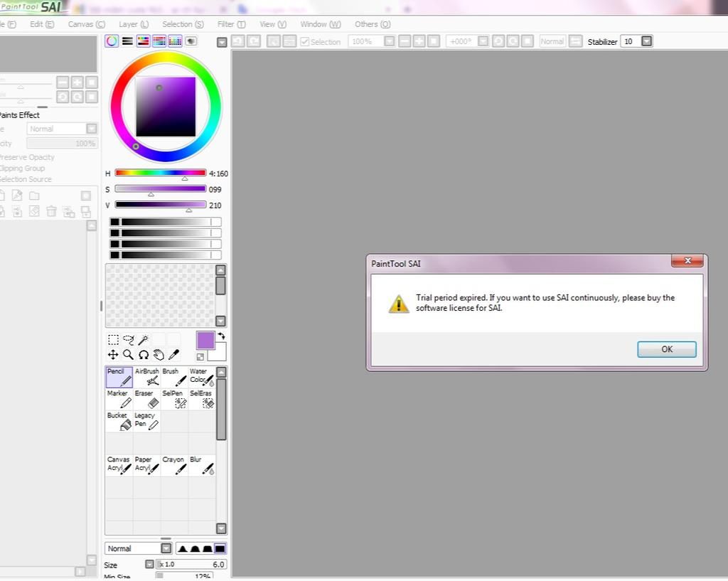The height and width of the screenshot is (581, 728).
Task: Select the Blur tool
Action: point(201,465)
